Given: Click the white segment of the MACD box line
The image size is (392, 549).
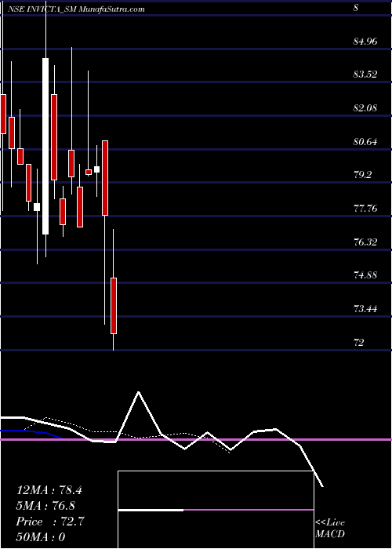Looking at the screenshot, I should [x=151, y=510].
